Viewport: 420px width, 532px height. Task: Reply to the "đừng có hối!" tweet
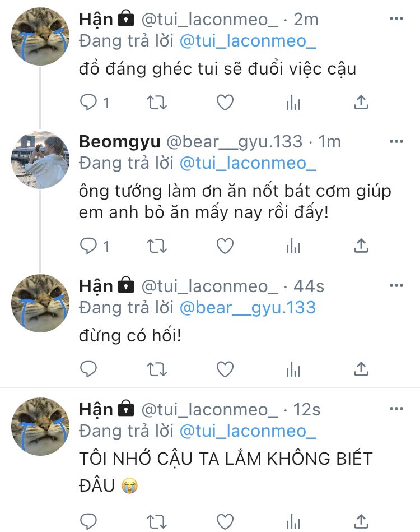(88, 369)
